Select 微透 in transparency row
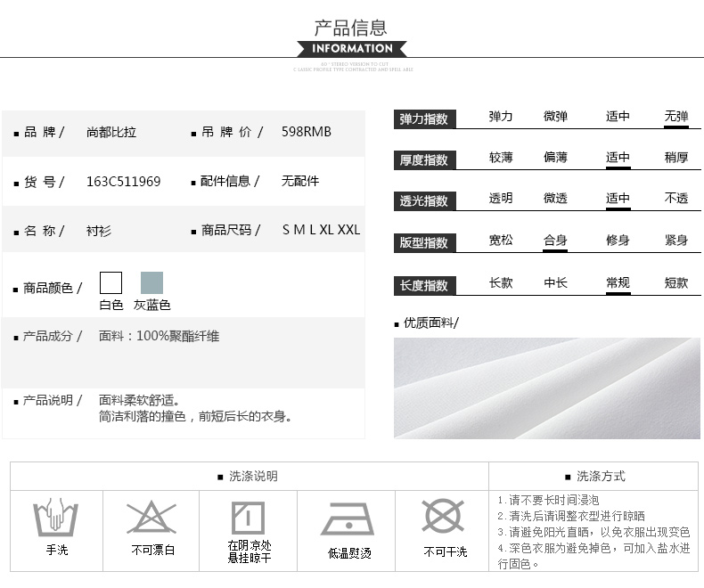This screenshot has height=588, width=704. point(555,199)
